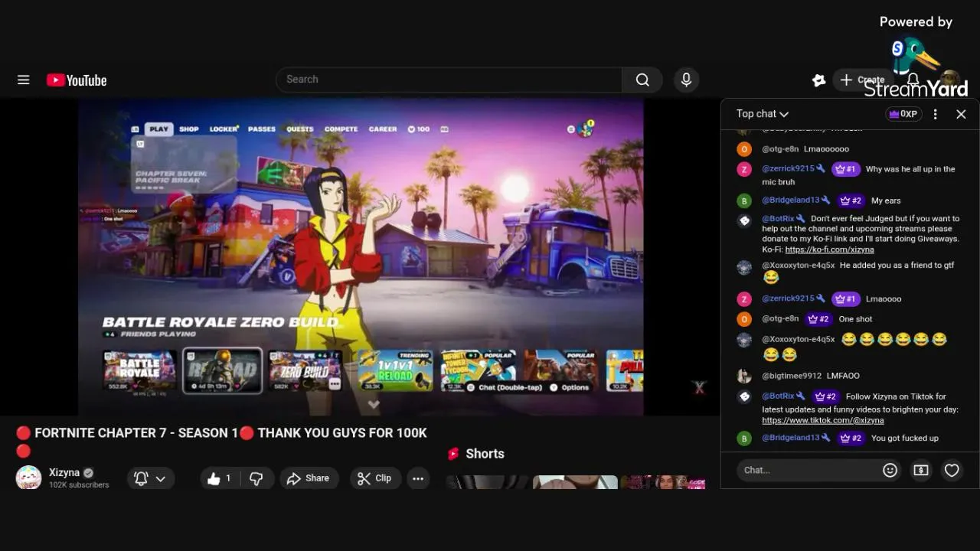The image size is (980, 551).
Task: Click the Chat (Double-tap) hint
Action: pos(505,387)
